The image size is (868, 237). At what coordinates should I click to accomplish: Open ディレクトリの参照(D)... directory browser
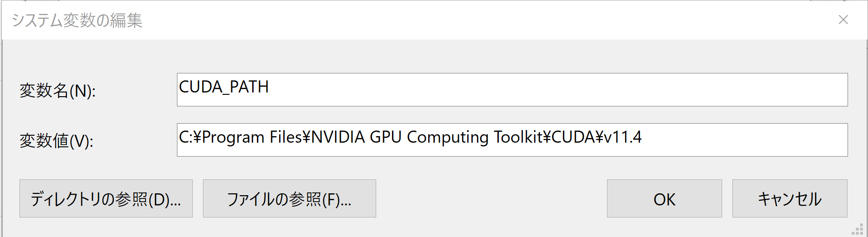tap(106, 198)
